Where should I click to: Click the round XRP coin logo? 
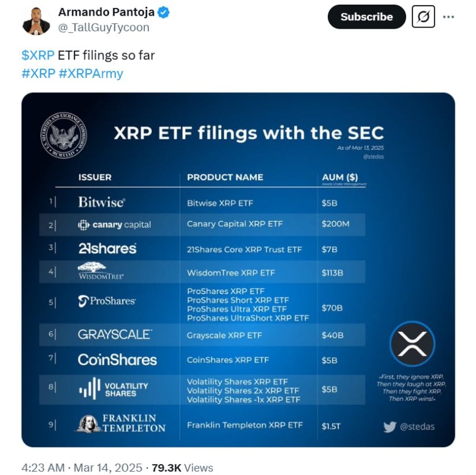click(x=412, y=343)
